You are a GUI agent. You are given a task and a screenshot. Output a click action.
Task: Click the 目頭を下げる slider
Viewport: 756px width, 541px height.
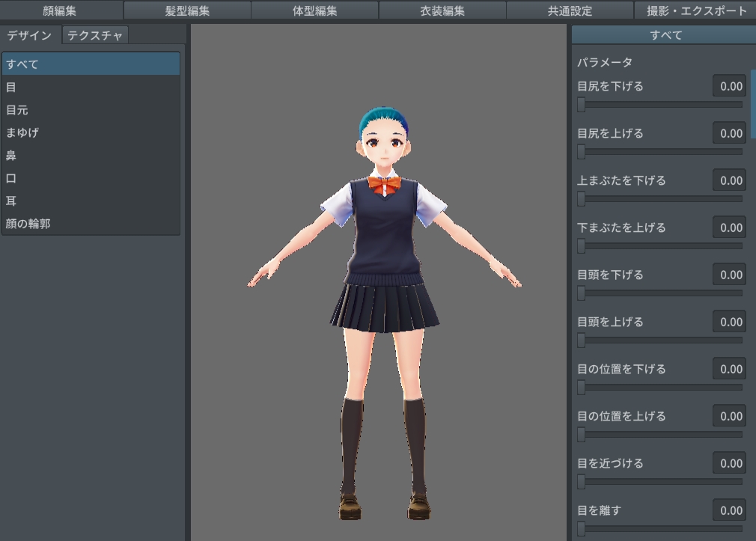pos(659,293)
